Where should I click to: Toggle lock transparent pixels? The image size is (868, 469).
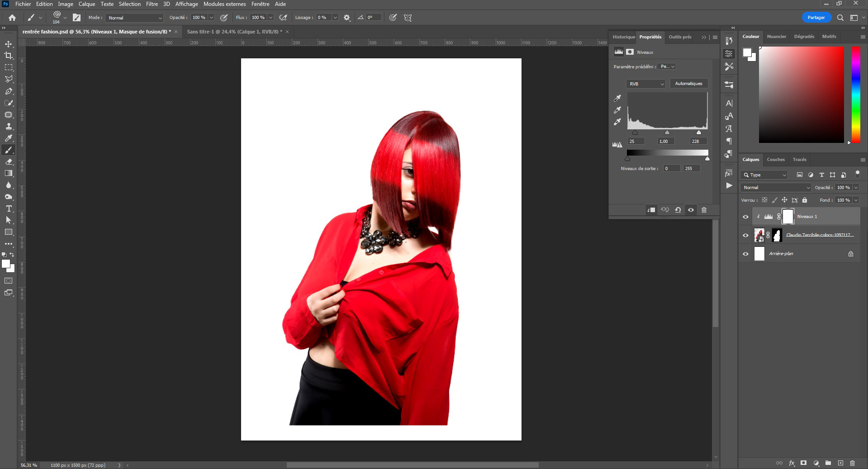click(x=764, y=200)
